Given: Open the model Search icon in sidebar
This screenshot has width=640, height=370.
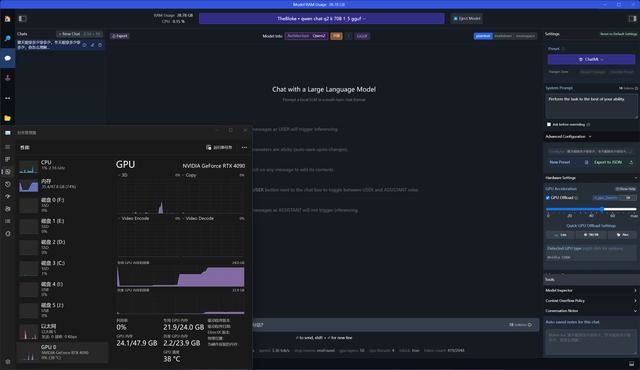Looking at the screenshot, I should coord(7,38).
